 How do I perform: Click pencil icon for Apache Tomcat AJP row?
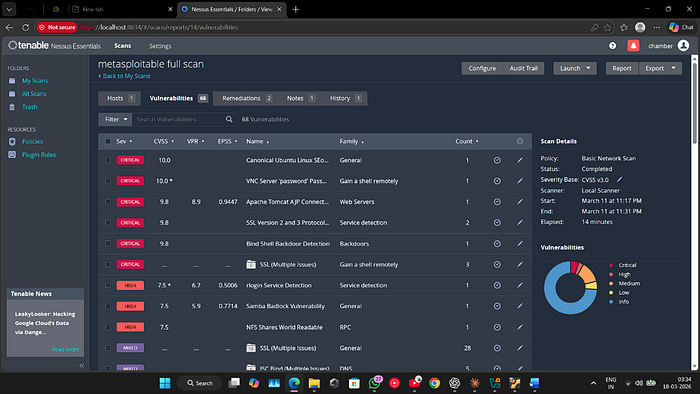tap(520, 202)
